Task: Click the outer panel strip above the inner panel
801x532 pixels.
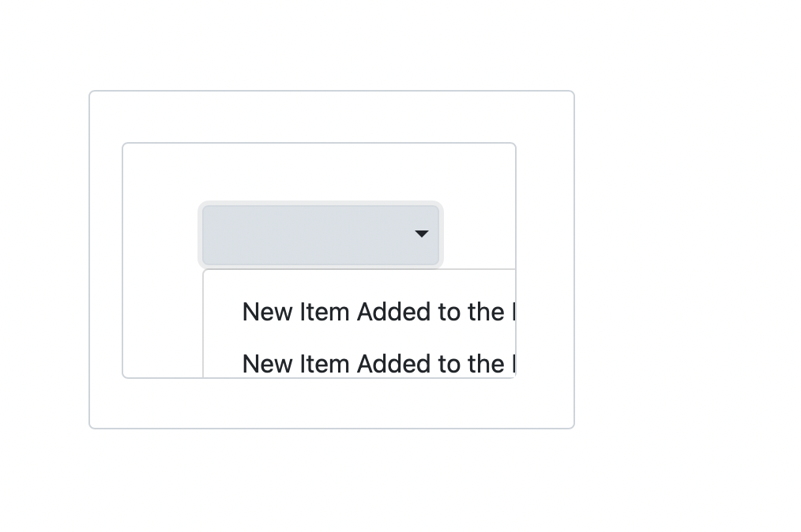Action: point(332,117)
